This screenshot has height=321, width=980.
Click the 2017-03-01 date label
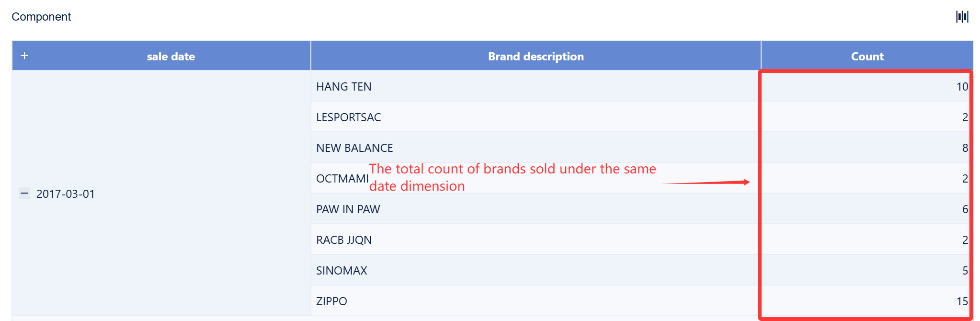tap(66, 194)
